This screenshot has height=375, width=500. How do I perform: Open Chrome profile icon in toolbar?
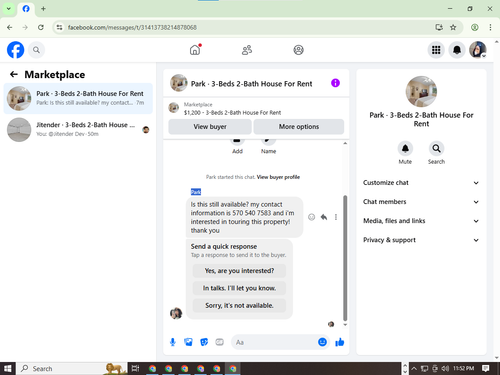pos(475,27)
